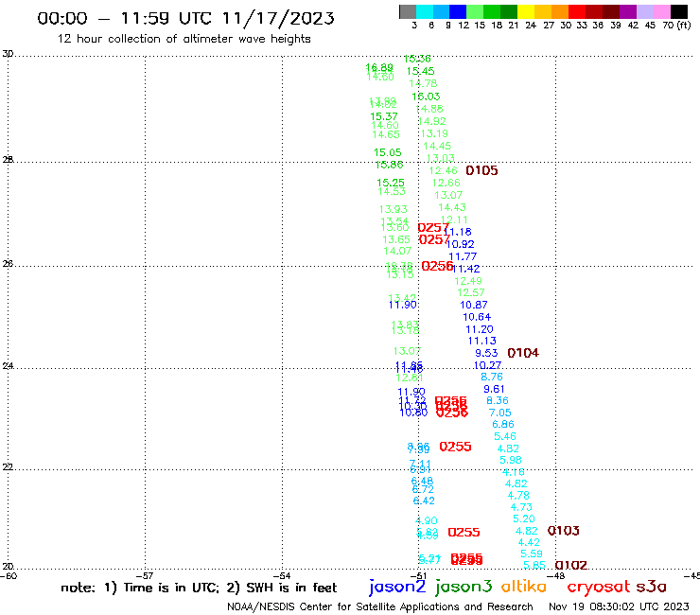Click the s3a satellite legend label

(x=652, y=587)
